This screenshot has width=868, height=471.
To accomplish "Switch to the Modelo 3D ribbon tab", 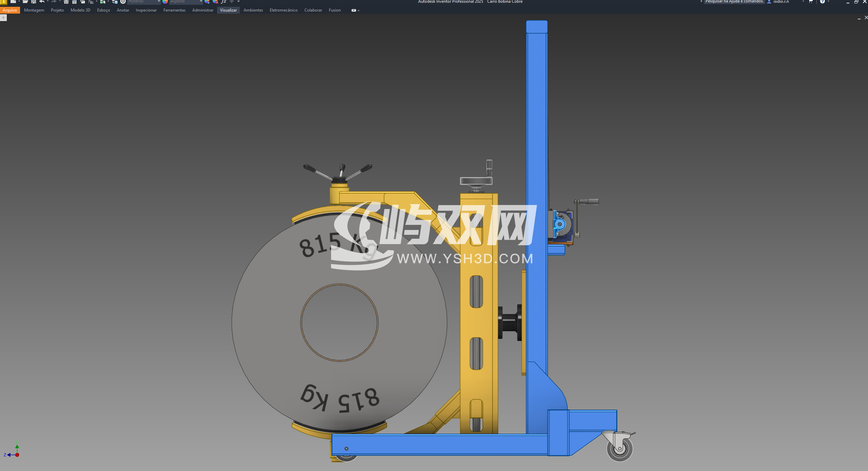I will [81, 10].
